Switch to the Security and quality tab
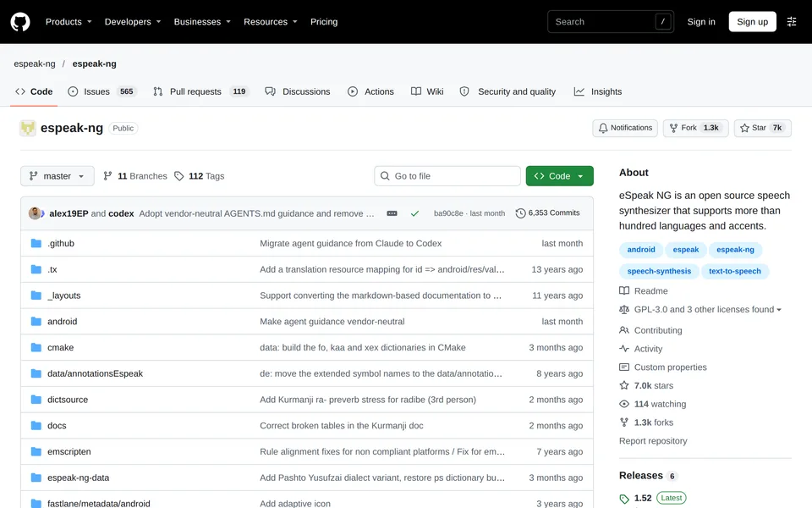The height and width of the screenshot is (508, 812). tap(507, 91)
